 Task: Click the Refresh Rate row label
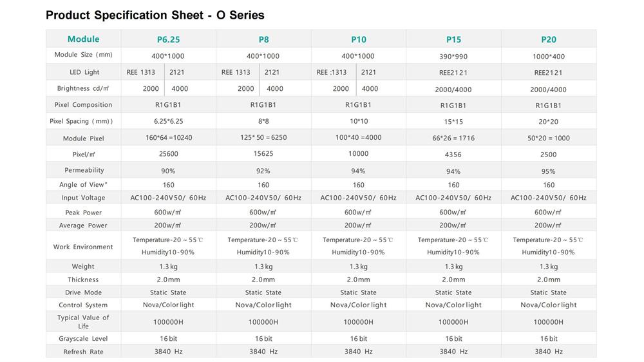(83, 352)
